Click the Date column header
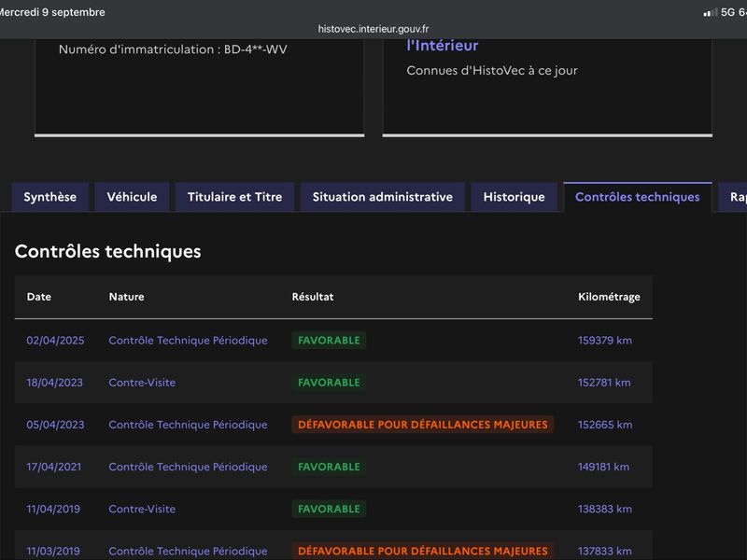Image resolution: width=747 pixels, height=560 pixels. tap(39, 297)
